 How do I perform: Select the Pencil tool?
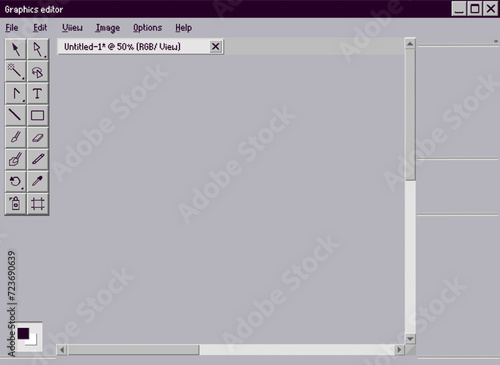[38, 159]
